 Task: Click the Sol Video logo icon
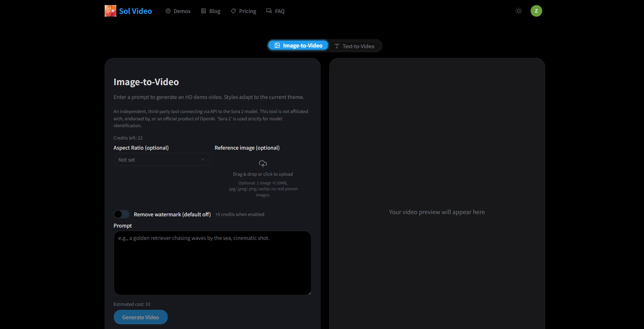pos(110,11)
